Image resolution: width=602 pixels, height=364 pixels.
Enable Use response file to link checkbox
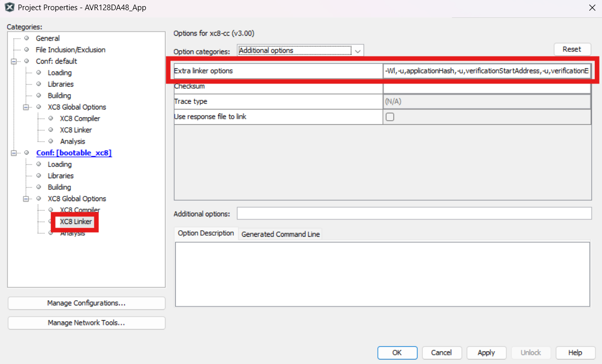point(390,117)
